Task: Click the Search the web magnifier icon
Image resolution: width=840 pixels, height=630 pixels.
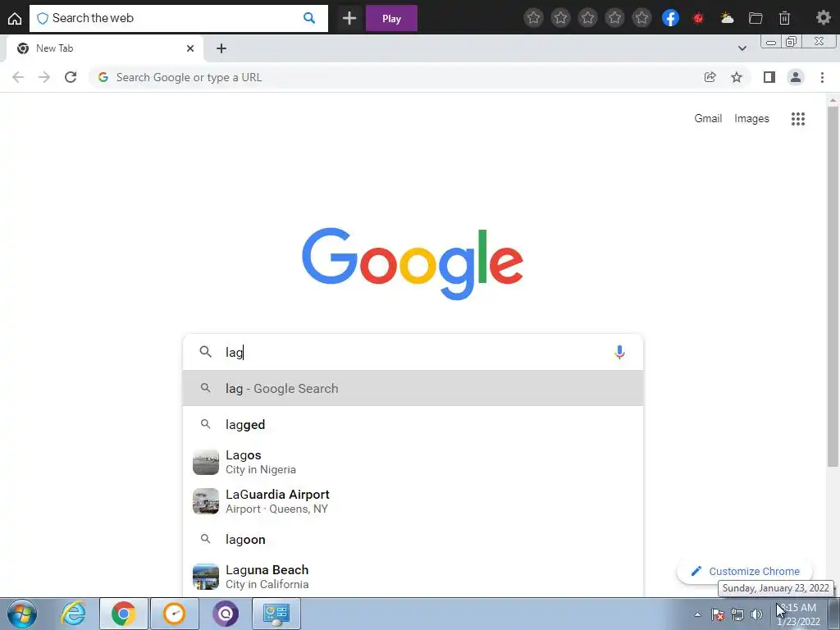Action: coord(309,18)
